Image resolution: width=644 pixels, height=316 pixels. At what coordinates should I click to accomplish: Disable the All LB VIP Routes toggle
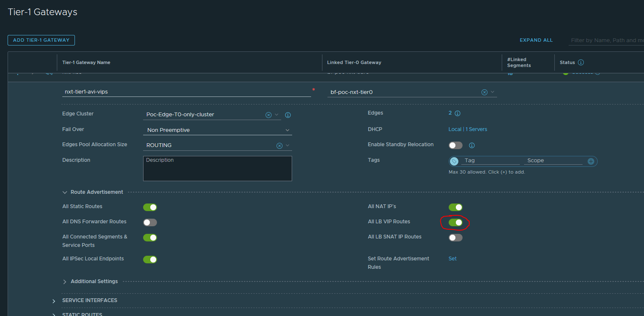point(455,222)
